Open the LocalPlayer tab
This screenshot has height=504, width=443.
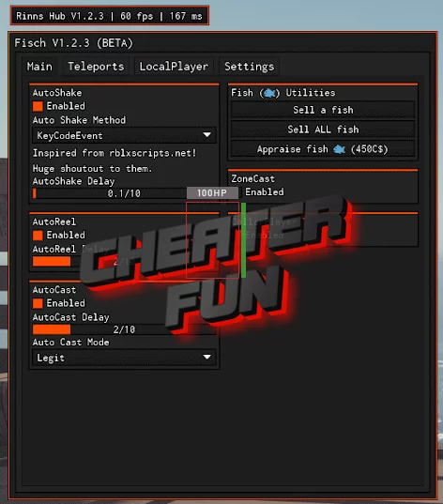click(x=174, y=67)
